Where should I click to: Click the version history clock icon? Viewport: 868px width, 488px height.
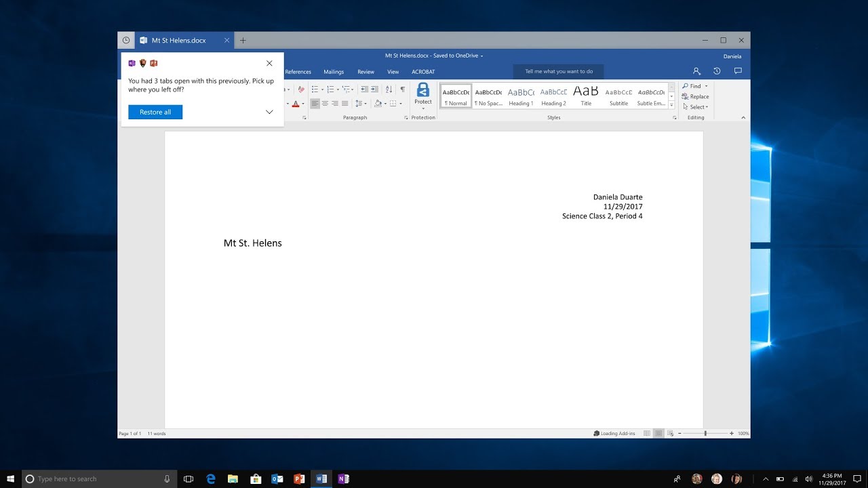tap(717, 71)
